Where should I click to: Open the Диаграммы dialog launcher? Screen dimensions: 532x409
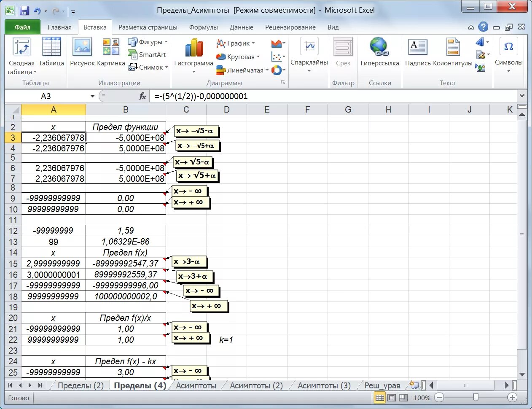pyautogui.click(x=283, y=83)
